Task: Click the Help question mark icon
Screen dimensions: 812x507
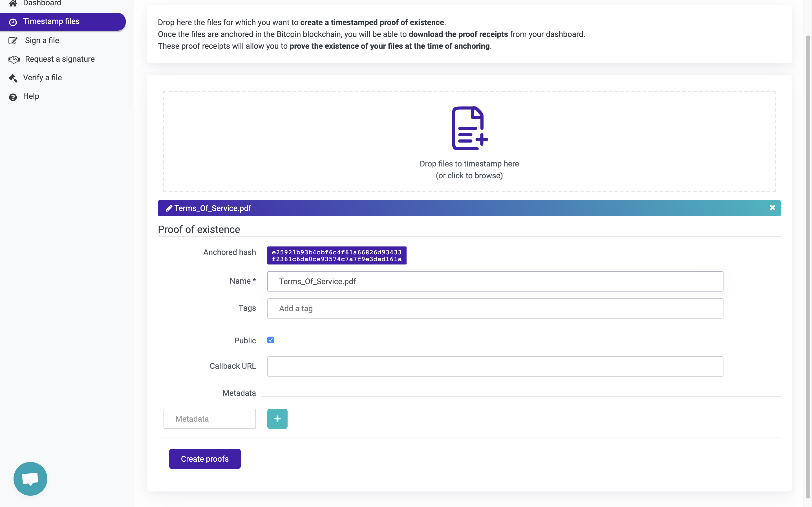Action: [13, 97]
